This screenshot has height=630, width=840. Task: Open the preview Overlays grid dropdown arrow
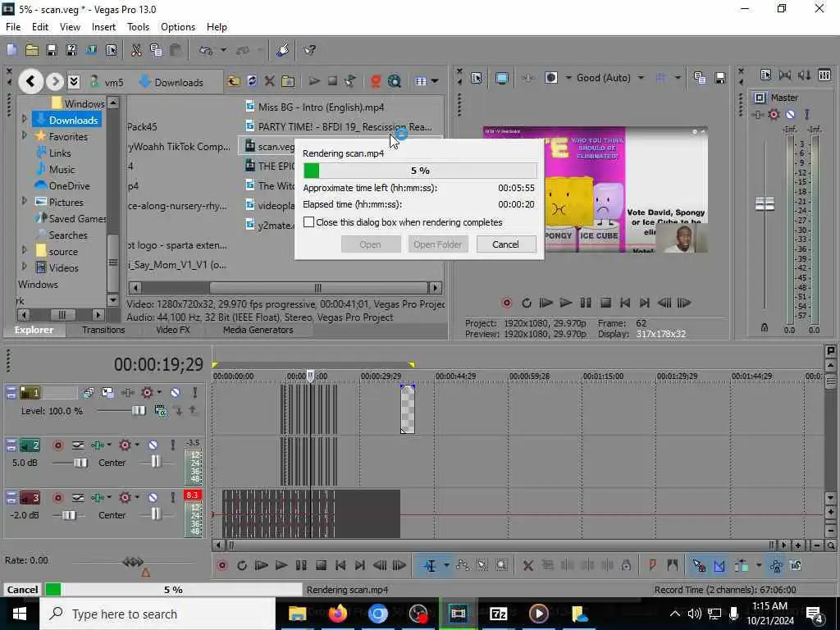(x=678, y=78)
